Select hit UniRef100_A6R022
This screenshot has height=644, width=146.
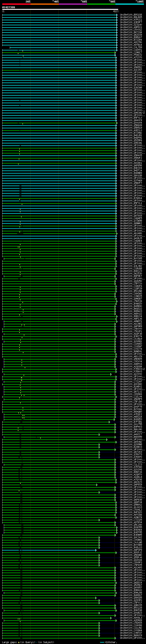coord(131,314)
